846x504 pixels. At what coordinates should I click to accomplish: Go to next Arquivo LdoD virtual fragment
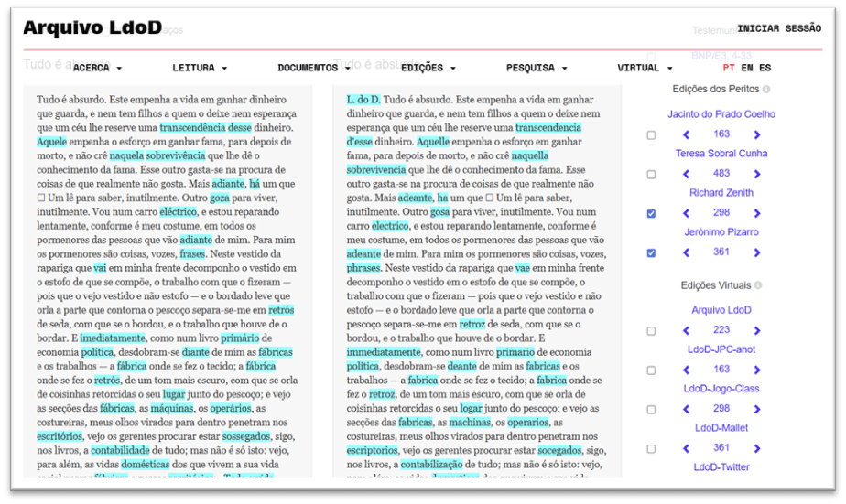pos(757,330)
